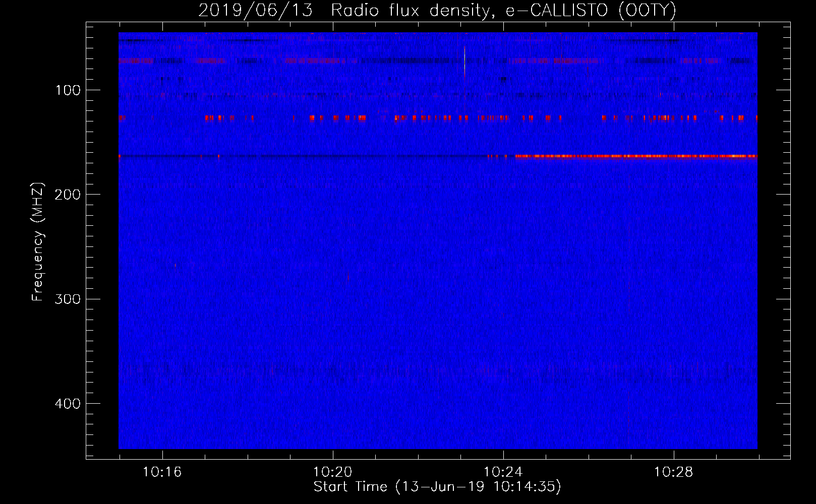Click the 'Start Time (13-Jun-19 10:14:35)' x-axis label
The image size is (816, 504).
click(x=437, y=487)
